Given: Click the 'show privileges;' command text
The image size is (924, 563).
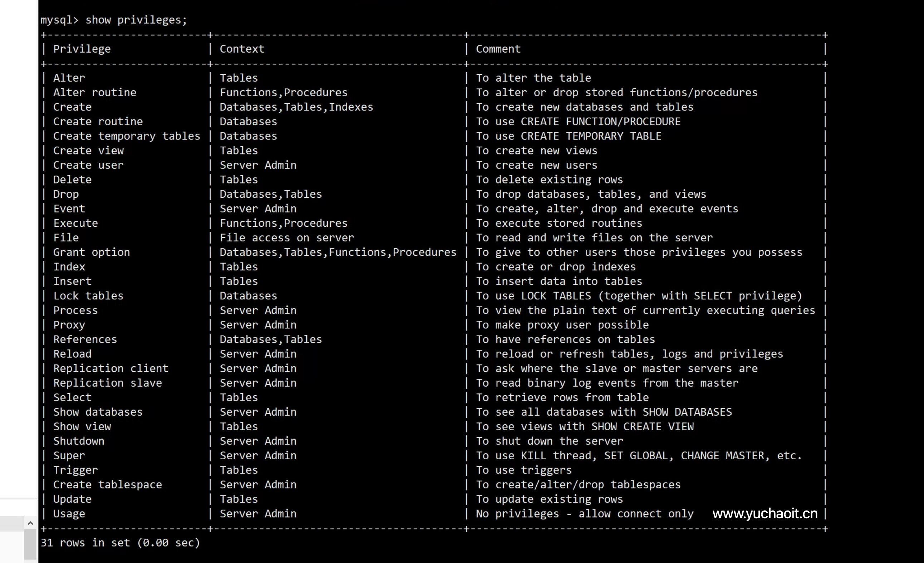Looking at the screenshot, I should coord(136,20).
